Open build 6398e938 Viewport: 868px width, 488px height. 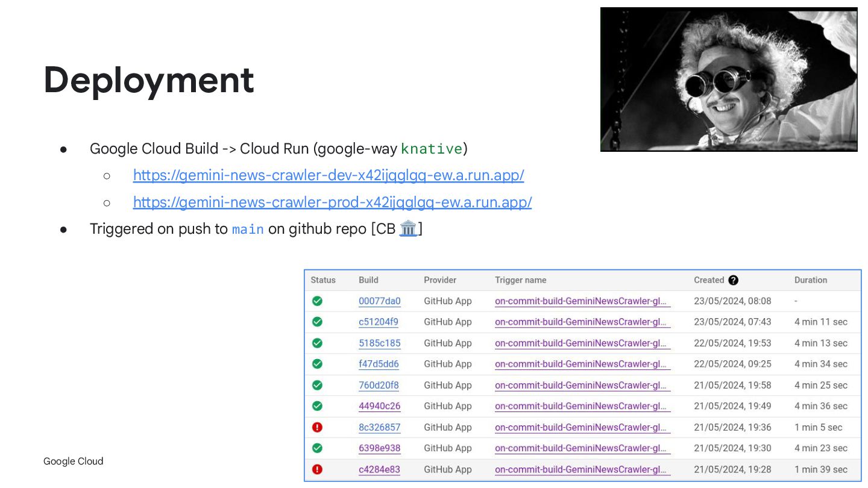click(x=380, y=448)
